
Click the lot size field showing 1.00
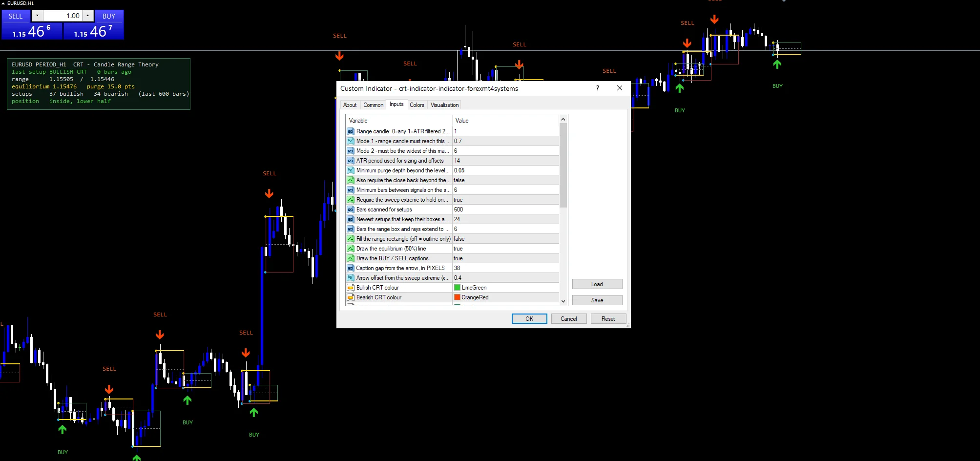pyautogui.click(x=63, y=16)
